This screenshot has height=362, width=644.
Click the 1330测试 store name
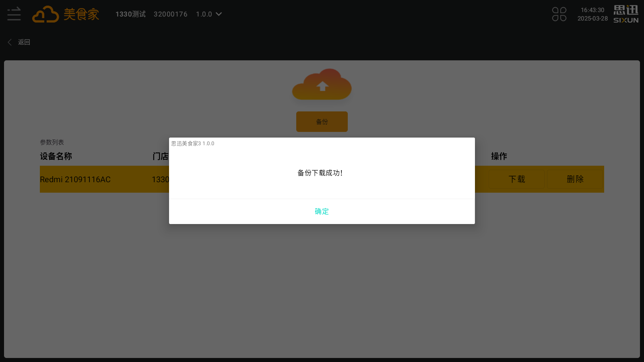coord(130,14)
